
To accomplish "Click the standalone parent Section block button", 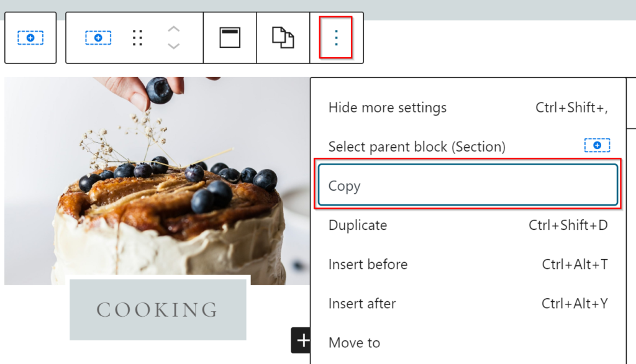I will (30, 38).
